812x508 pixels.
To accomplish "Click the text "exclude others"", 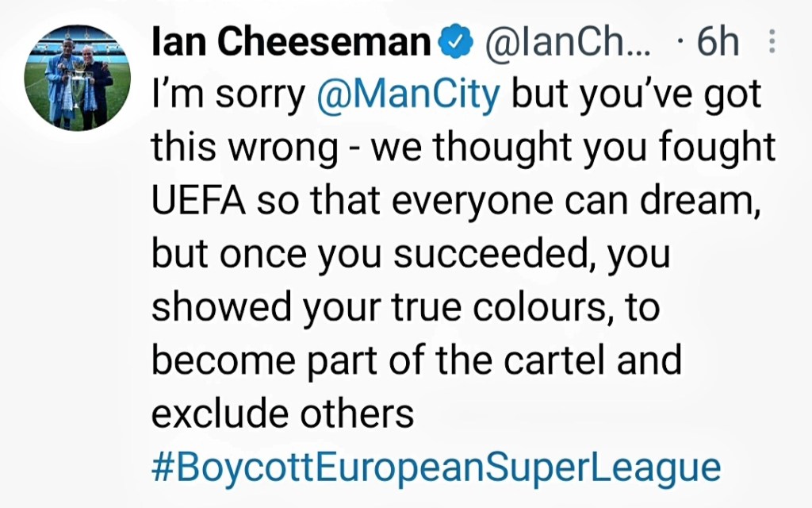I will tap(283, 414).
